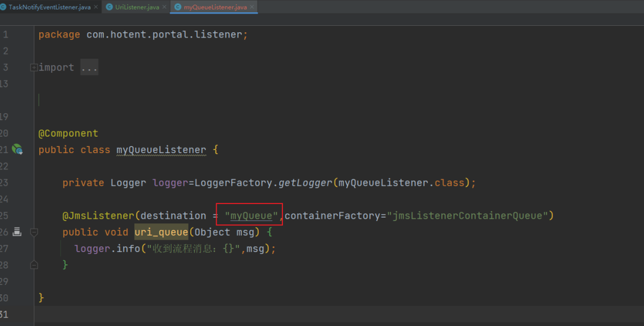The height and width of the screenshot is (326, 644).
Task: Close the TaskNotifyEventListener.java tab
Action: 96,7
